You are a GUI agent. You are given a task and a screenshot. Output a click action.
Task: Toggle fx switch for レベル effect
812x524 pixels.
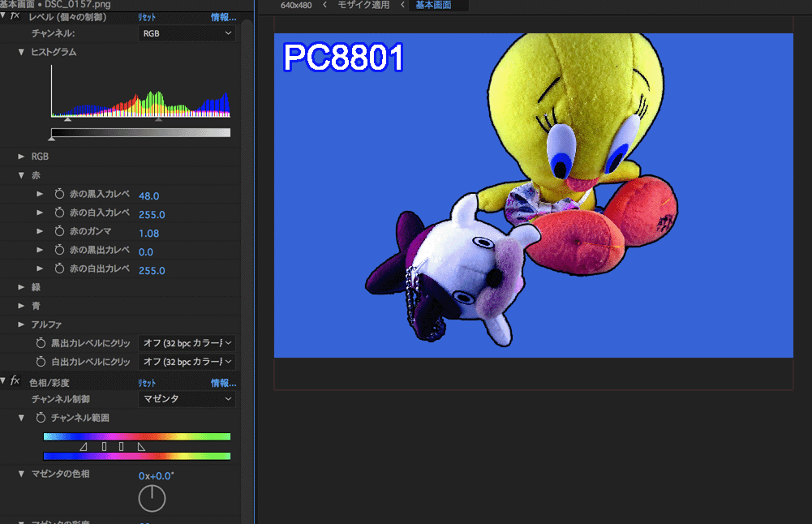[15, 16]
